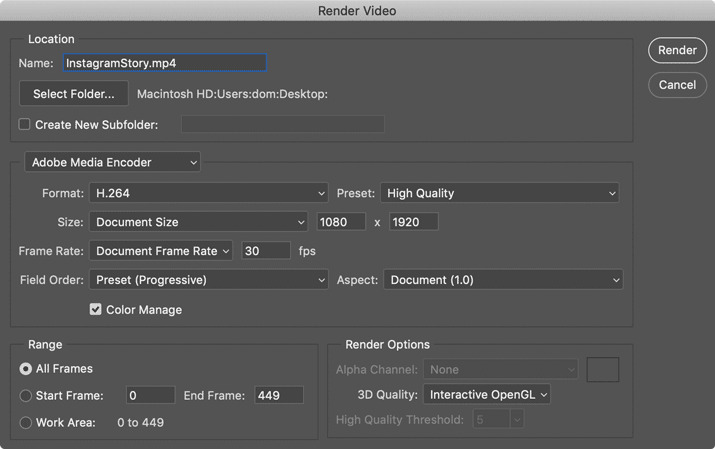
Task: Expand the Aspect Document (1.0) dropdown
Action: coord(503,280)
